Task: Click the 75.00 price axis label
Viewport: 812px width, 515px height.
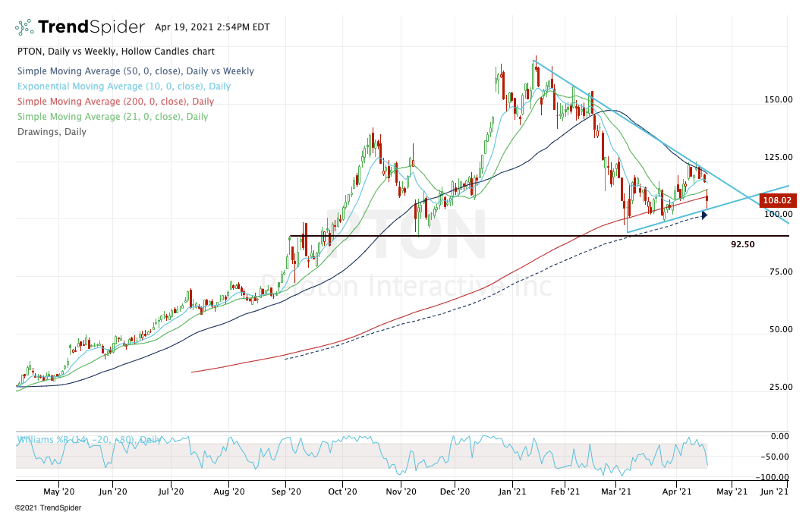Action: coord(780,272)
